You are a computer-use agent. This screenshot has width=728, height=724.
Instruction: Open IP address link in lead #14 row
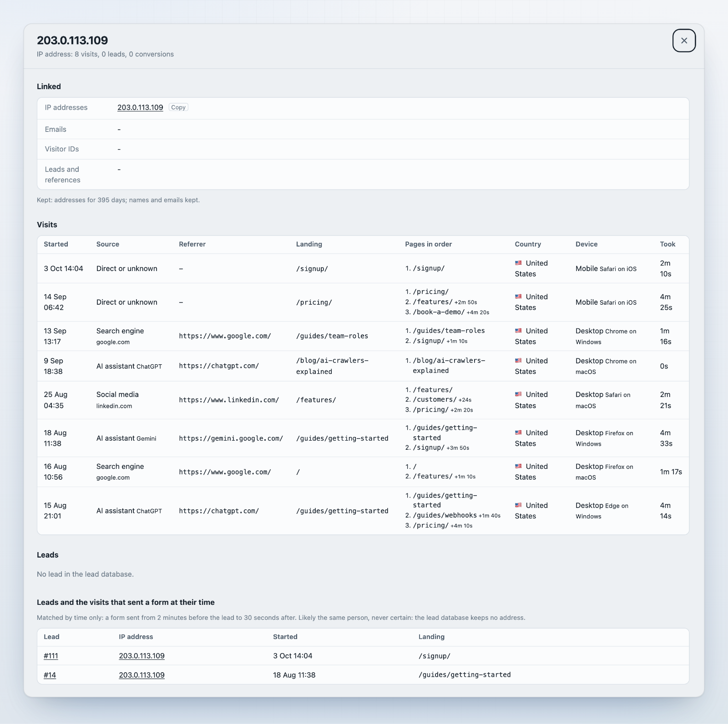(x=142, y=675)
